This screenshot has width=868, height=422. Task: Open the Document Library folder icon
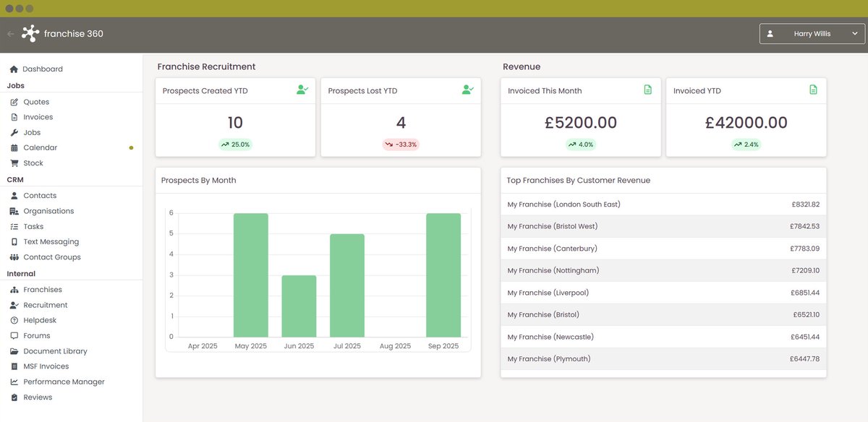pyautogui.click(x=14, y=351)
